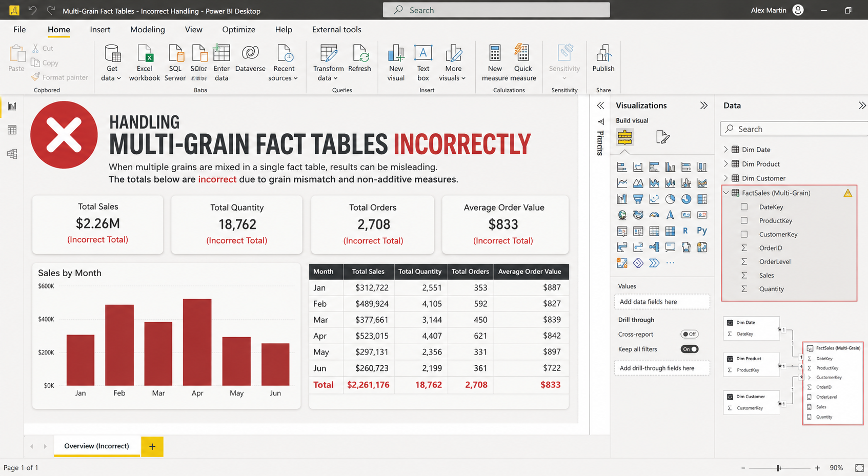The width and height of the screenshot is (868, 476).
Task: Collapse the Visualizations pane
Action: (703, 106)
